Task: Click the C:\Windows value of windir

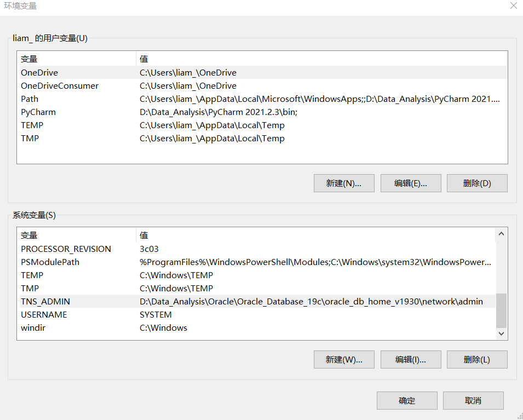Action: (x=163, y=327)
